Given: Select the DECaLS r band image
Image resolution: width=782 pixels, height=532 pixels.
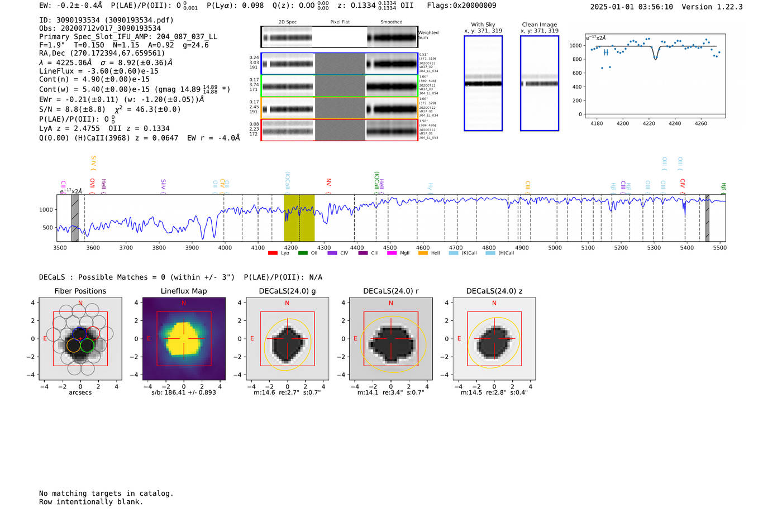Looking at the screenshot, I should click(390, 339).
